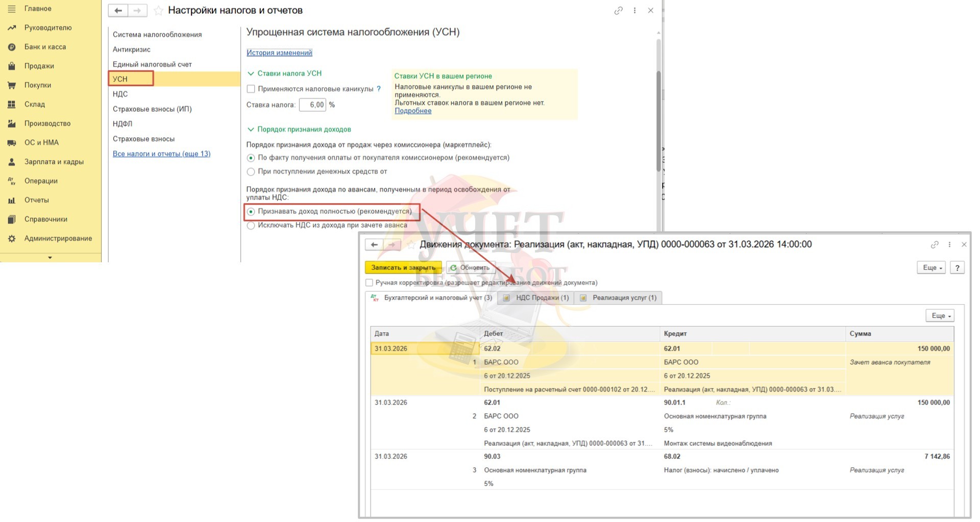Open the Еще dropdown above the postings table
This screenshot has height=522, width=980.
click(x=939, y=316)
